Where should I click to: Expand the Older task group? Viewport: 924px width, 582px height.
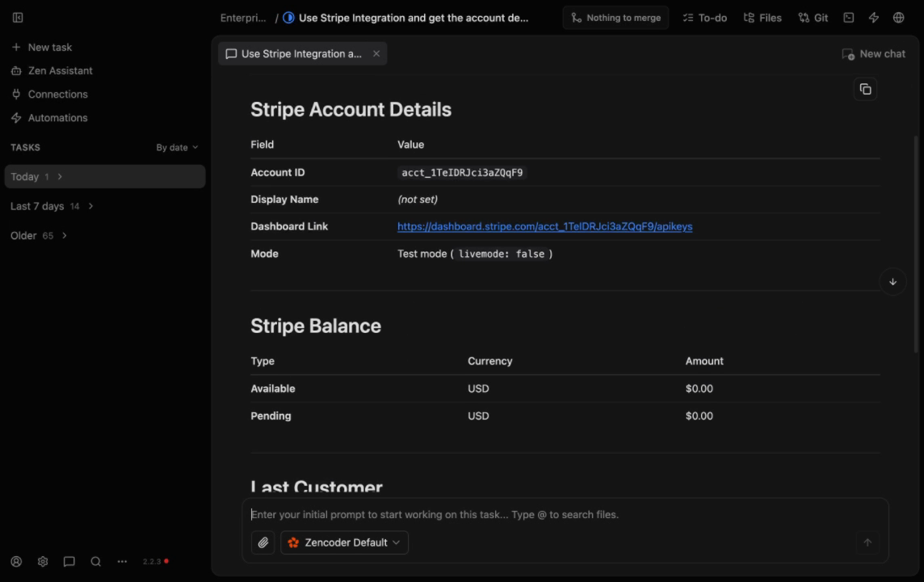[39, 236]
